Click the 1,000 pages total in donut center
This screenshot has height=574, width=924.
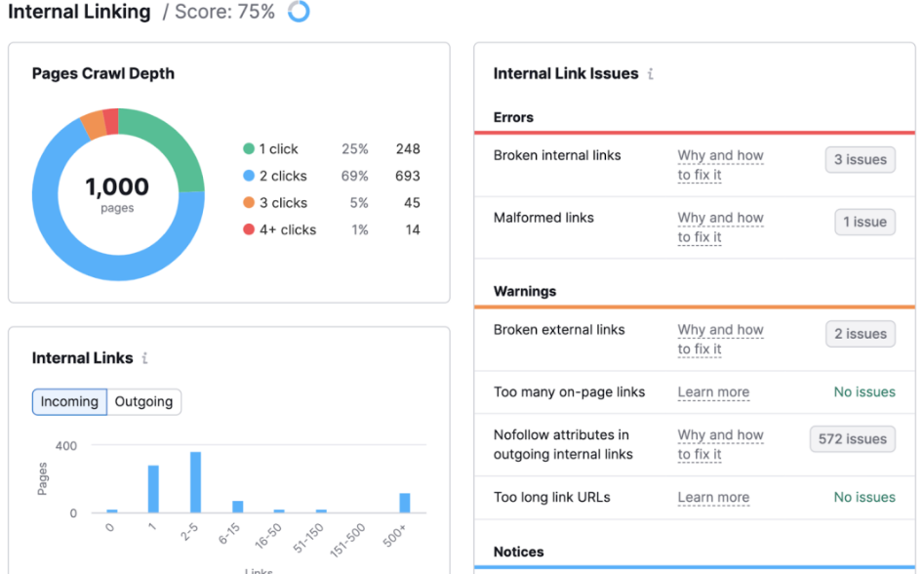click(x=117, y=187)
